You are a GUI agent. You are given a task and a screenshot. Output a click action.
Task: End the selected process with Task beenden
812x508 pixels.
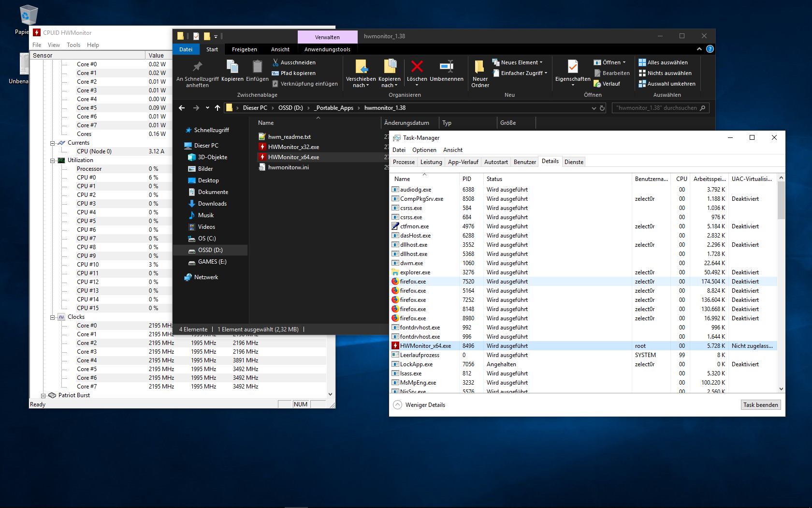pyautogui.click(x=761, y=405)
